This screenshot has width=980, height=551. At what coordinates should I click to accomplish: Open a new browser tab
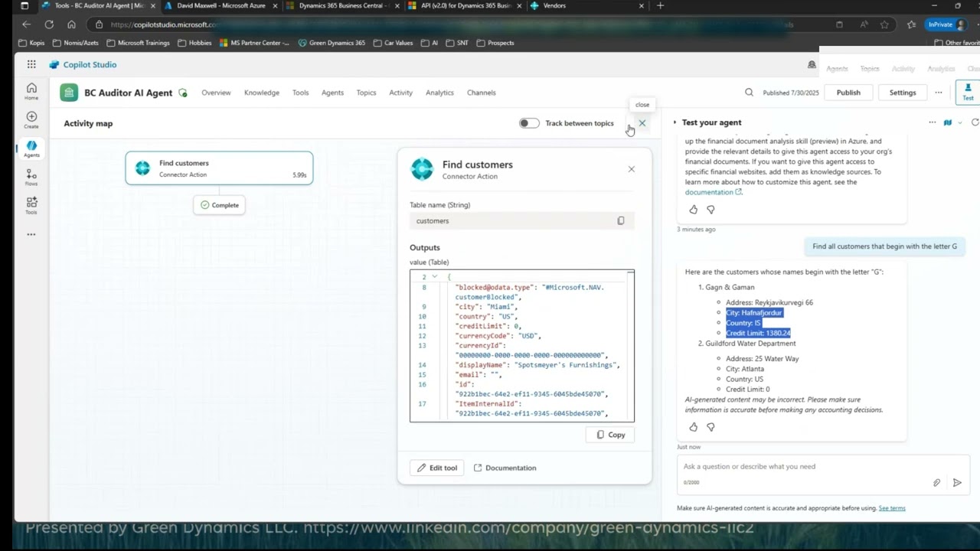pyautogui.click(x=660, y=5)
